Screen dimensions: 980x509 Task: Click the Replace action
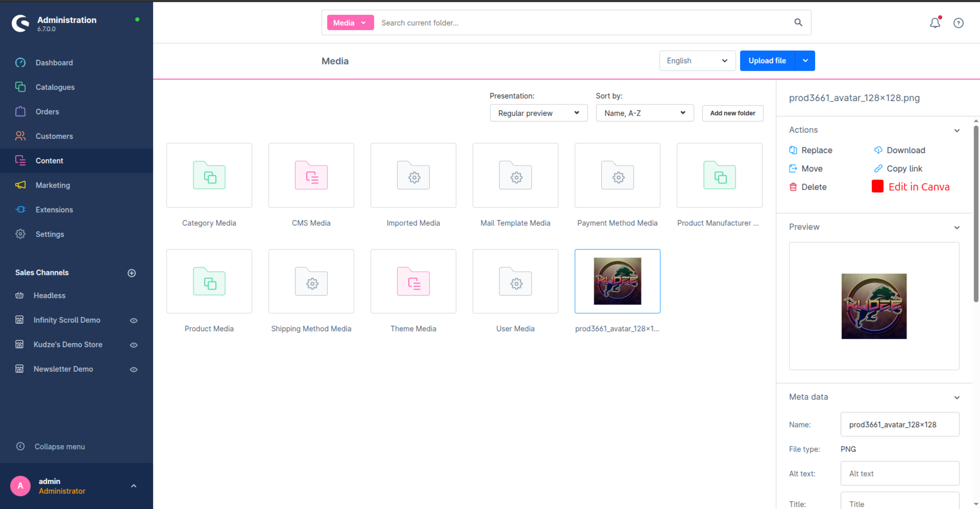coord(811,150)
